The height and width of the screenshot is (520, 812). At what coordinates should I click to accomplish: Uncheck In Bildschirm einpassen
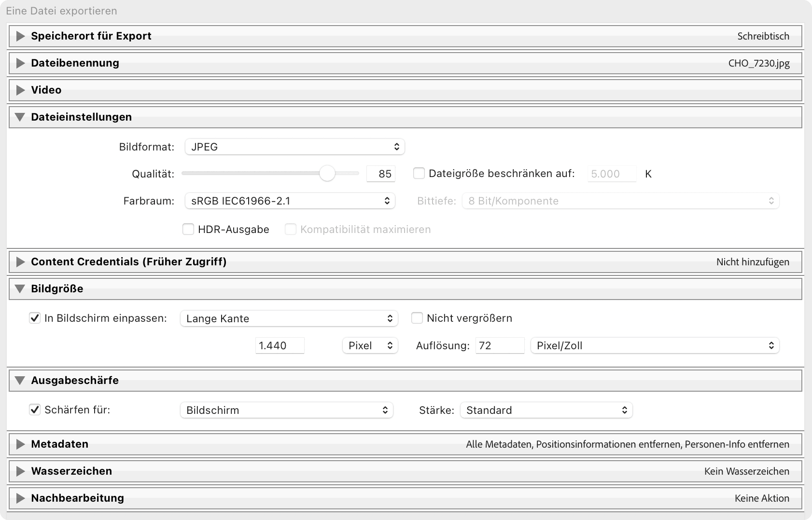35,318
